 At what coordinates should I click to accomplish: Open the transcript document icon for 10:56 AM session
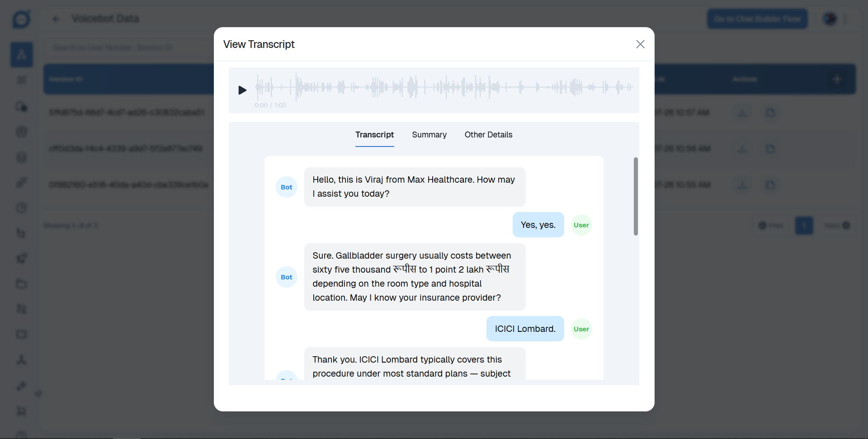[x=770, y=149]
